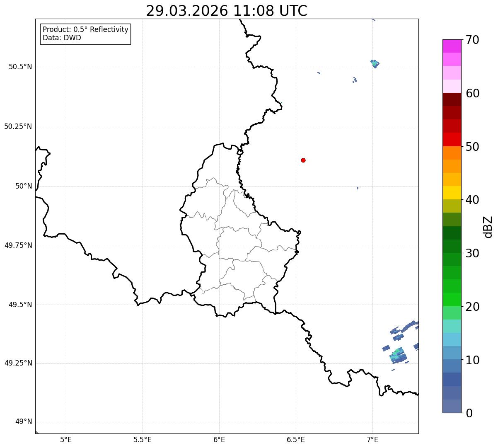Image resolution: width=498 pixels, height=448 pixels.
Task: Click the 50.5°N latitude label
Action: click(20, 67)
